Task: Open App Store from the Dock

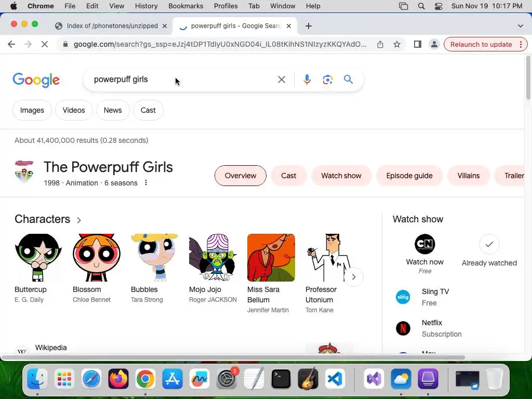Action: coord(172,379)
